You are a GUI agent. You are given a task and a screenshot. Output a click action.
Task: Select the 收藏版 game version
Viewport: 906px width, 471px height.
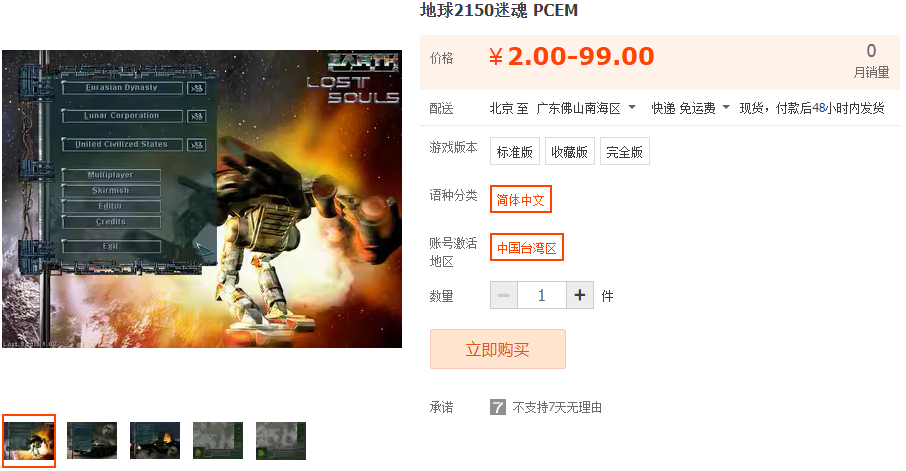pos(569,151)
